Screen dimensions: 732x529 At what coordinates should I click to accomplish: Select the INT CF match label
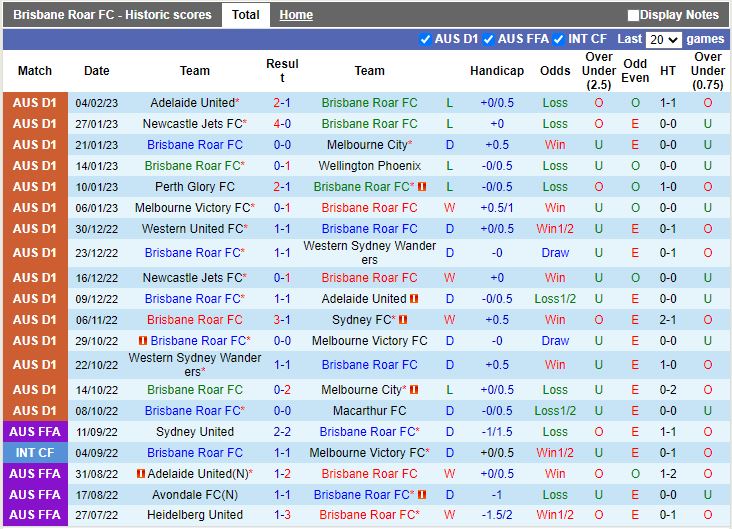tap(35, 453)
